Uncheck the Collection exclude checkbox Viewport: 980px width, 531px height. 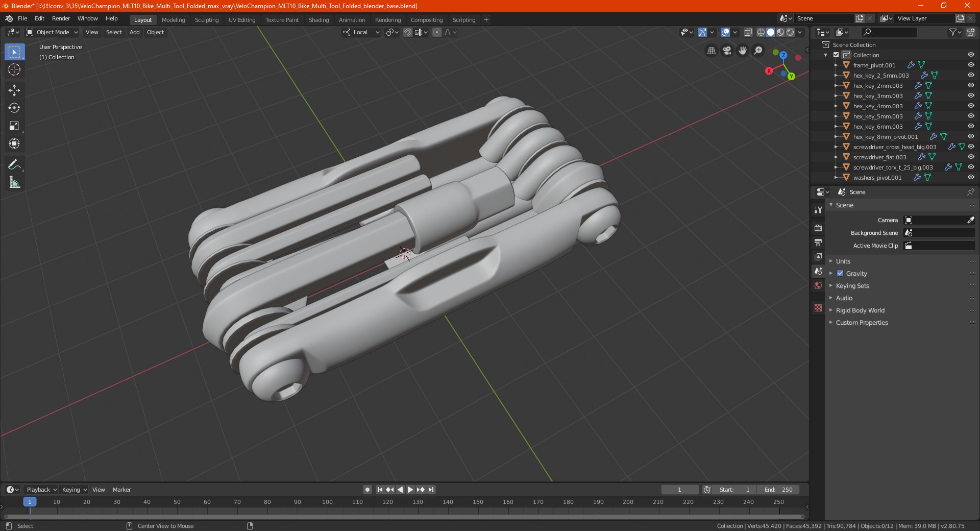836,55
